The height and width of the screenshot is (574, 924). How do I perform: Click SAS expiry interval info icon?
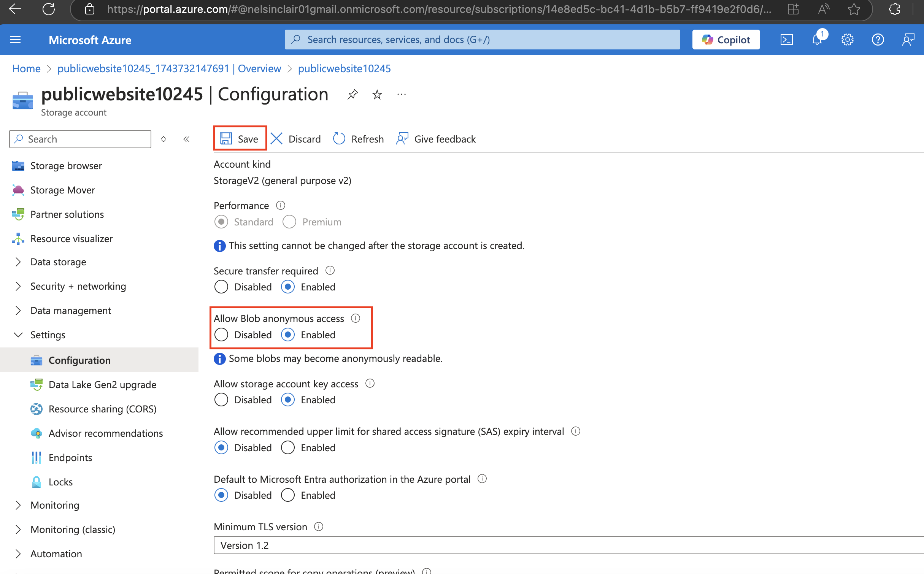click(576, 431)
